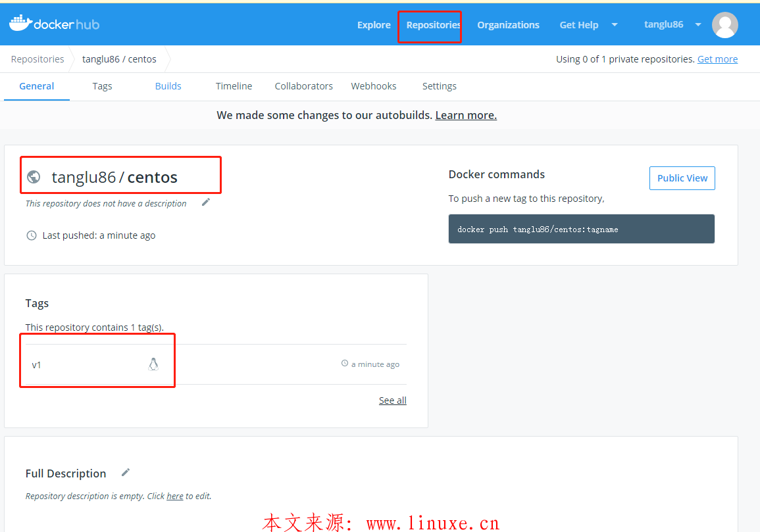Image resolution: width=760 pixels, height=532 pixels.
Task: Click the Linux penguin icon for tag v1
Action: (x=153, y=364)
